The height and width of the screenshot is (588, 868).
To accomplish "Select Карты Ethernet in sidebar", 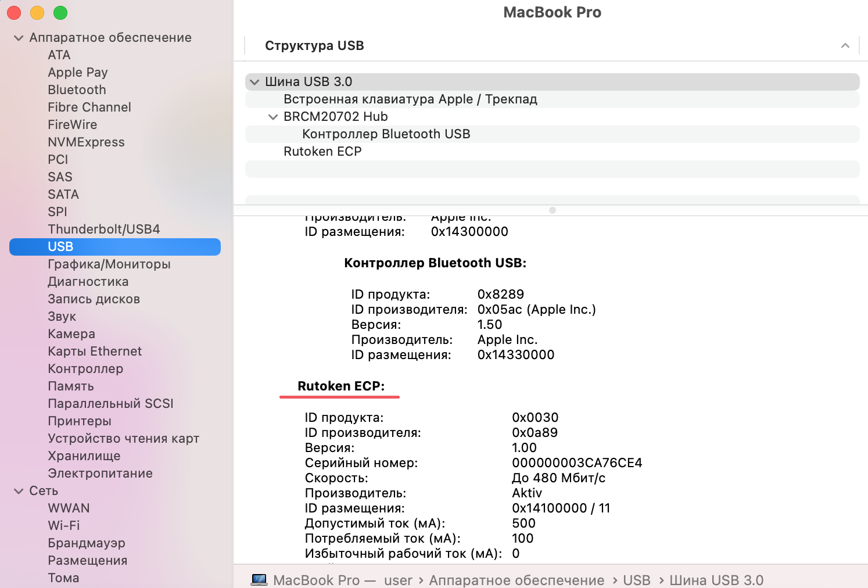I will pos(95,352).
